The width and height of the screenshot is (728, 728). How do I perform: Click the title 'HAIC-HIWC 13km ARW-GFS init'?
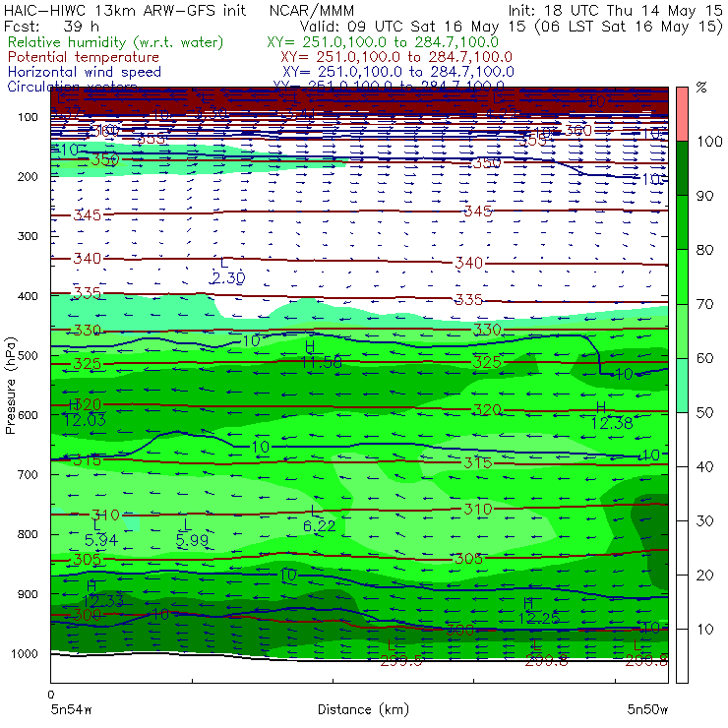click(x=125, y=10)
